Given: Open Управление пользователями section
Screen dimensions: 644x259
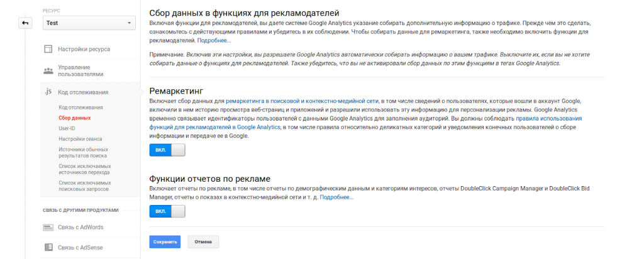Looking at the screenshot, I should (80, 70).
